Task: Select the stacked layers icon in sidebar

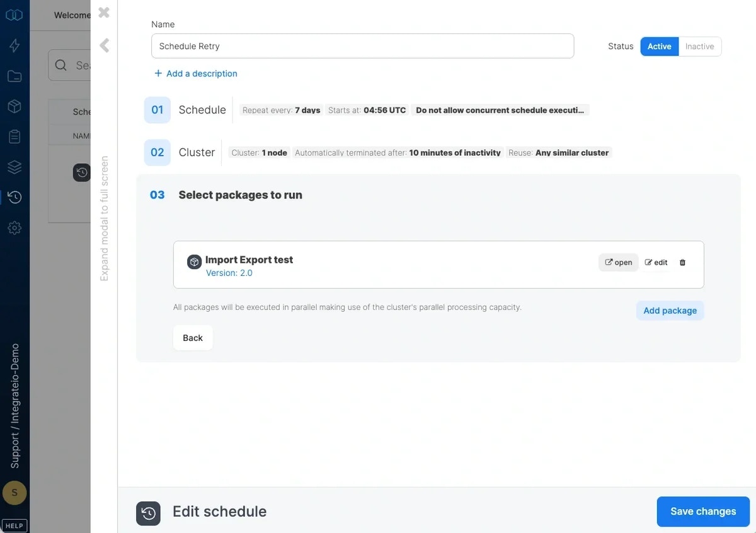Action: (14, 167)
